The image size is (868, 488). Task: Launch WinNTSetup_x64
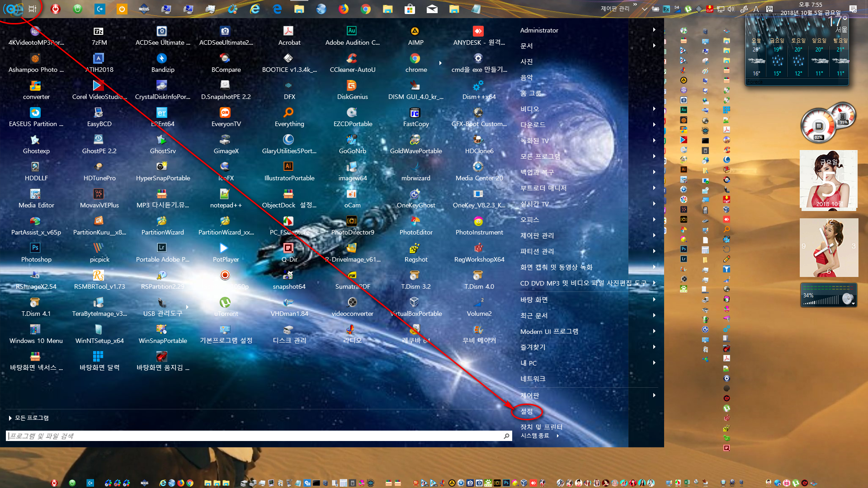(x=99, y=334)
